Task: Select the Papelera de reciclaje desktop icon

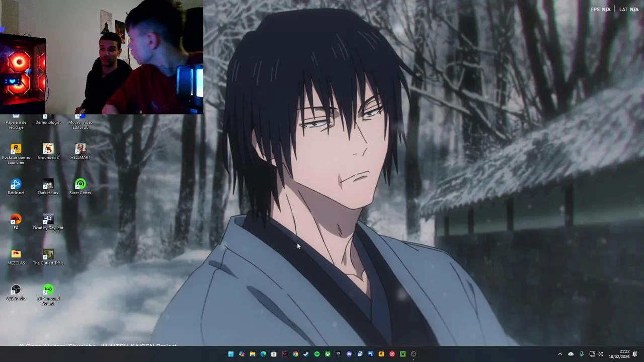Action: pos(16,122)
